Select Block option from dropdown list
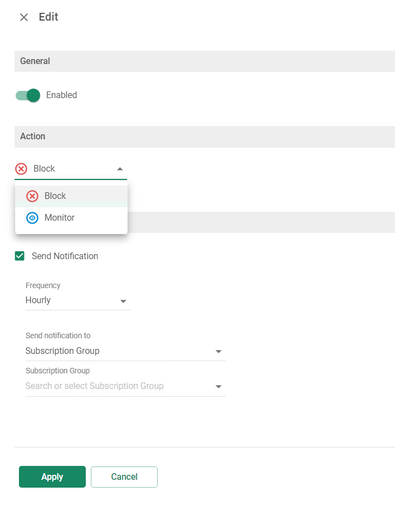The height and width of the screenshot is (530, 400). tap(71, 196)
